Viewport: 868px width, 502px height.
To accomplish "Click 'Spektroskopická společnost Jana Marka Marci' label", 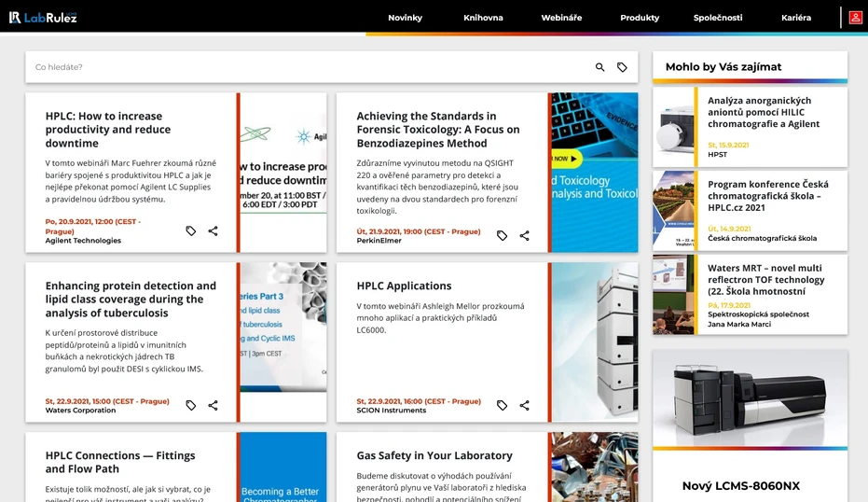I will click(758, 319).
